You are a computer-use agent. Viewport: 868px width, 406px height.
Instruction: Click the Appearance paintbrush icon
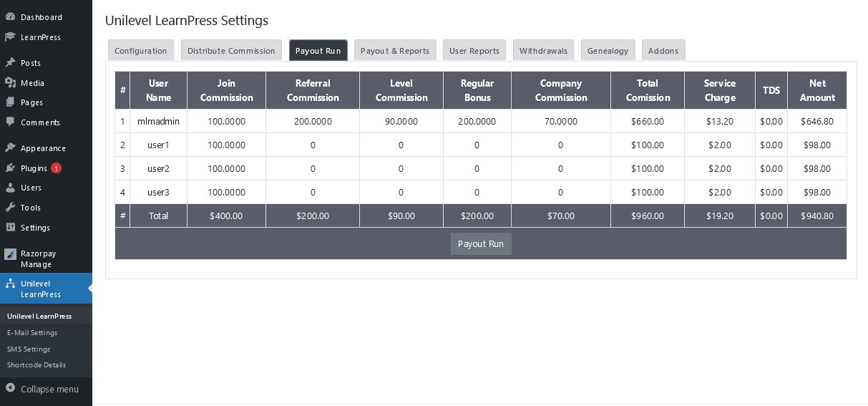point(10,148)
